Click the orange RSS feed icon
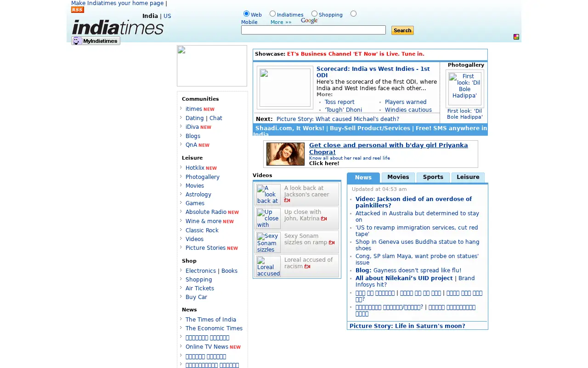 (78, 10)
